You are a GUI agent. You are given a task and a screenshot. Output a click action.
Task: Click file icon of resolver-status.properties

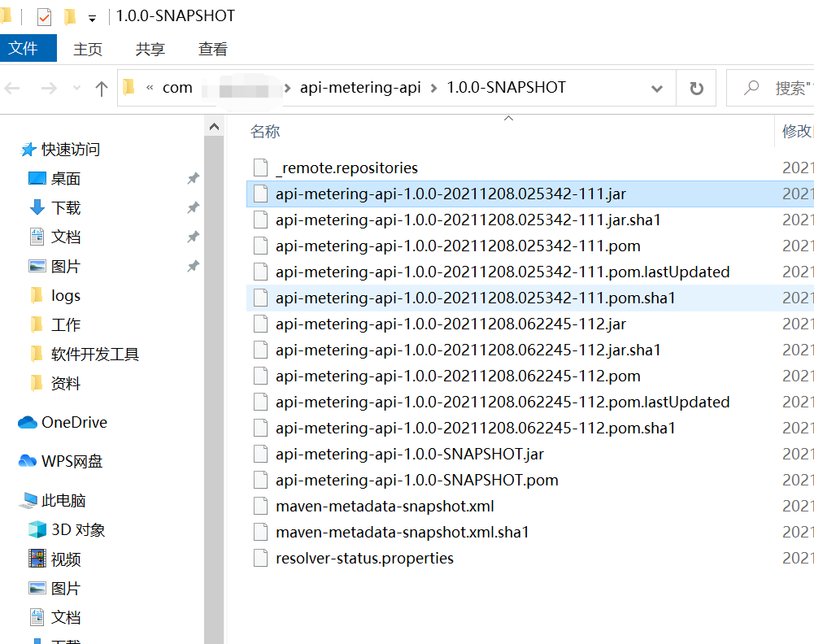(260, 558)
